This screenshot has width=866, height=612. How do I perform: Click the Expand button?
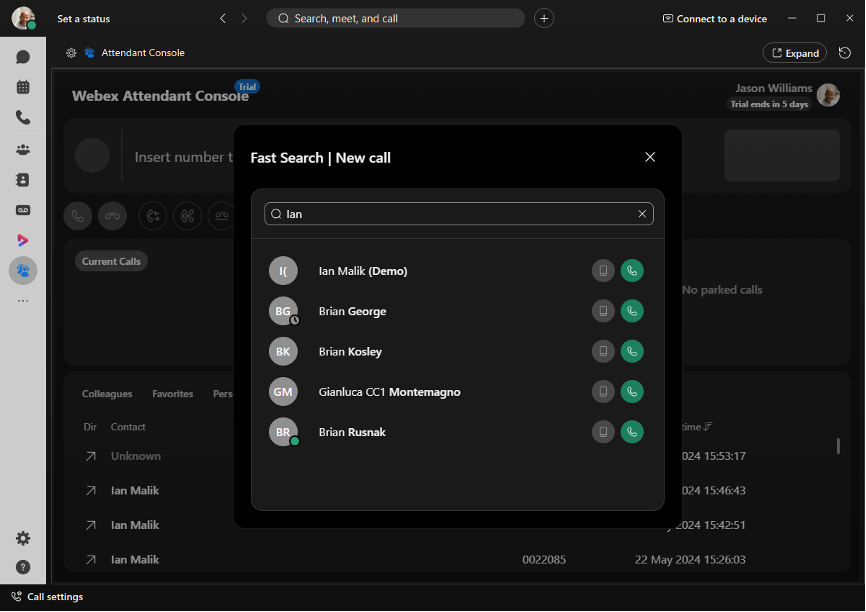pos(795,53)
